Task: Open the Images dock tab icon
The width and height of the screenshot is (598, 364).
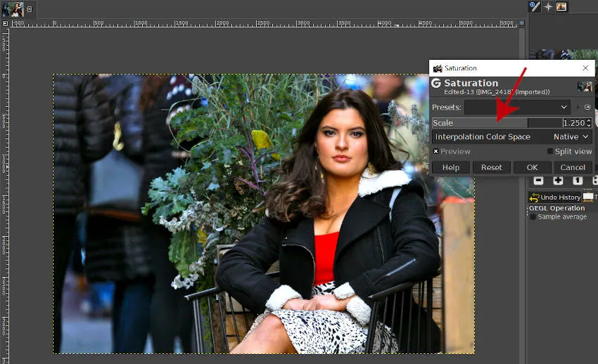Action: coord(561,6)
